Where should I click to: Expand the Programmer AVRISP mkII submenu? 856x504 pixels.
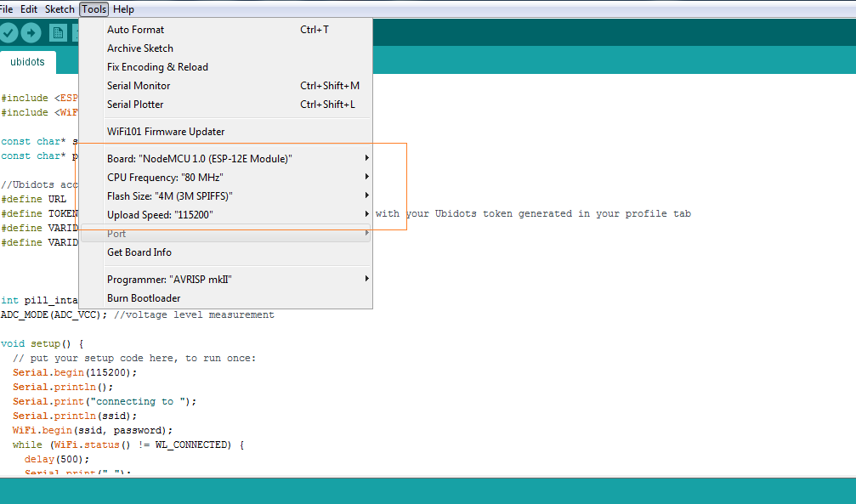coord(226,279)
